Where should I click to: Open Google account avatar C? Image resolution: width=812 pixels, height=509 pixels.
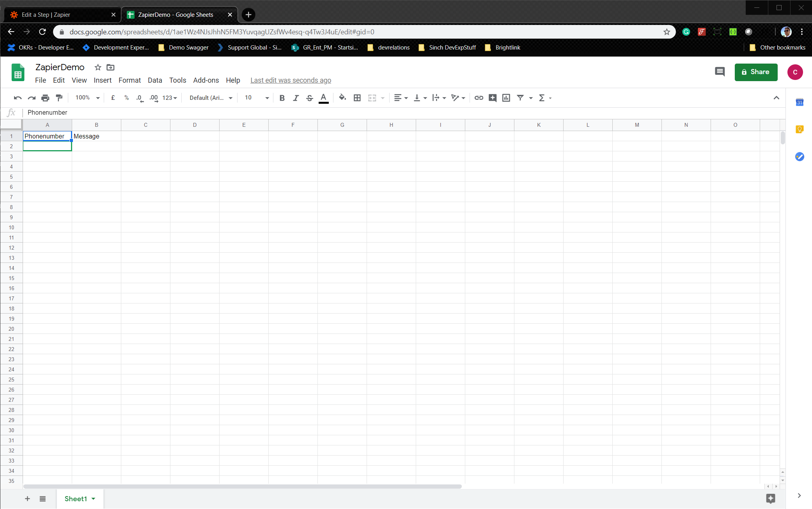pyautogui.click(x=795, y=72)
